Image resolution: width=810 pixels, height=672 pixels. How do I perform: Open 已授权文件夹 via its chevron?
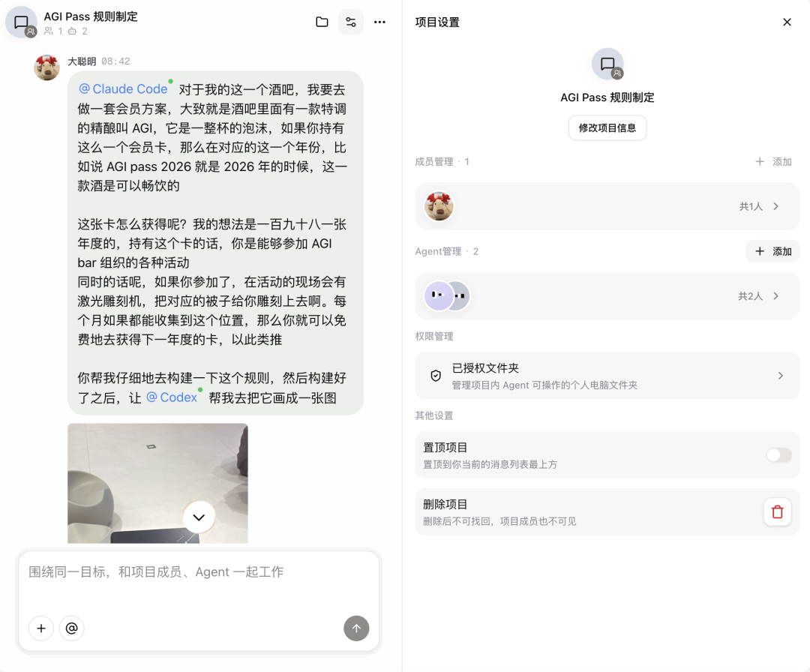[x=781, y=376]
